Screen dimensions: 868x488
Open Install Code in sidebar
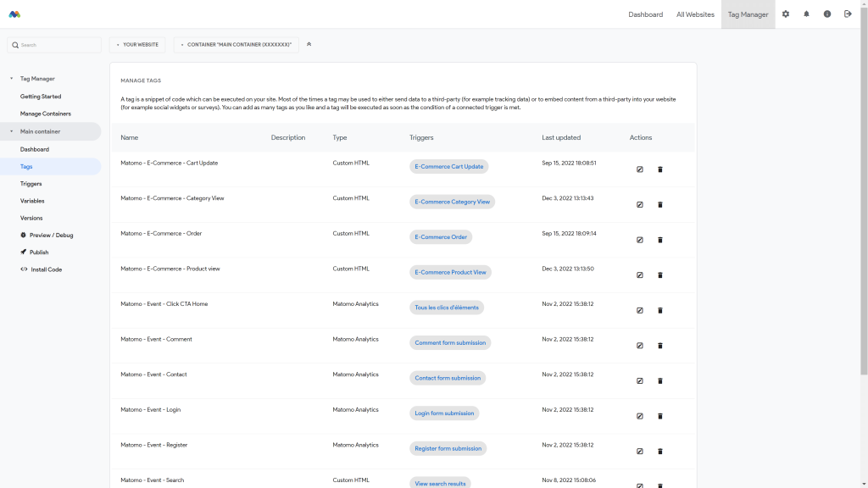41,269
